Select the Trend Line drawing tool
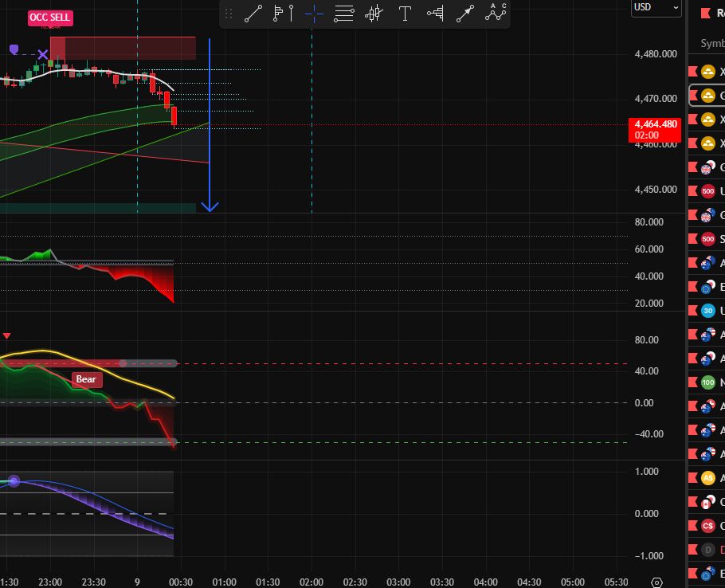 253,14
